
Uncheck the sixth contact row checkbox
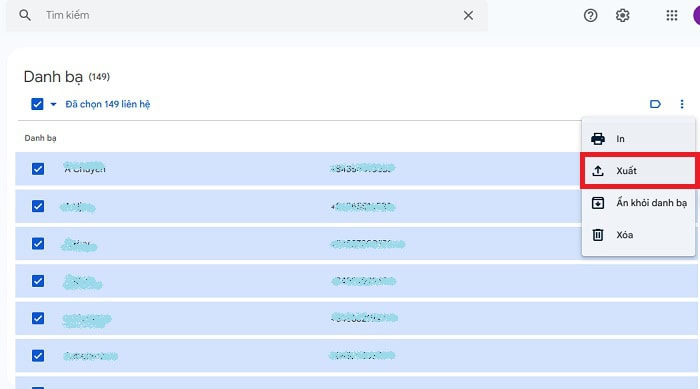tap(38, 356)
